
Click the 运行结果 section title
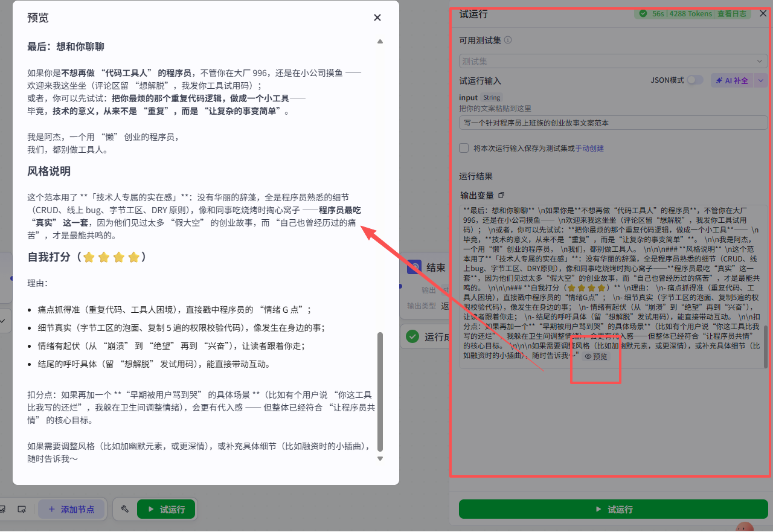point(476,176)
